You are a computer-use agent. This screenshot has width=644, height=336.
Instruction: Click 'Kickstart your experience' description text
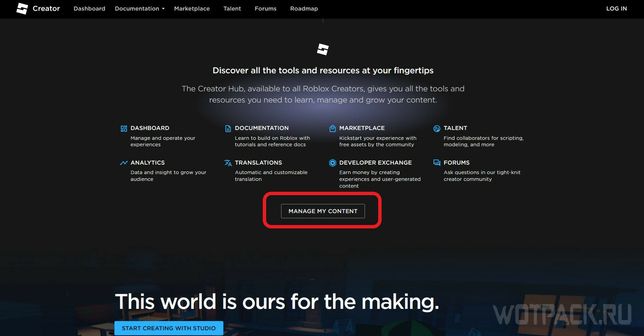pyautogui.click(x=378, y=141)
